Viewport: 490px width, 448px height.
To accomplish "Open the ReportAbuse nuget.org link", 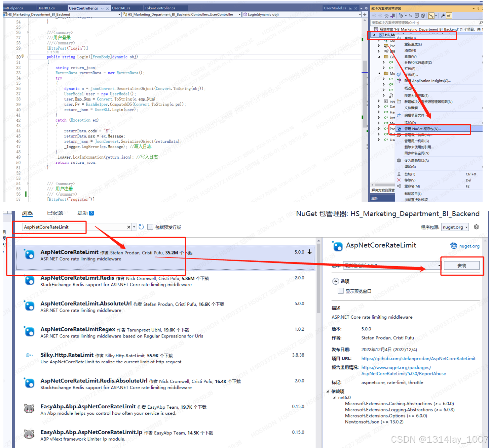I will [404, 370].
